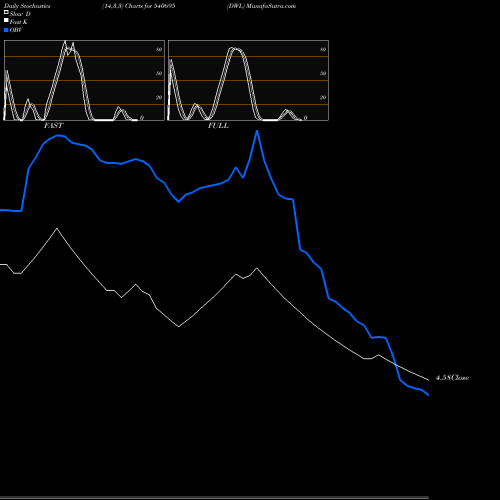Click the 80 level in FULL chart
This screenshot has width=500, height=500.
pos(323,49)
